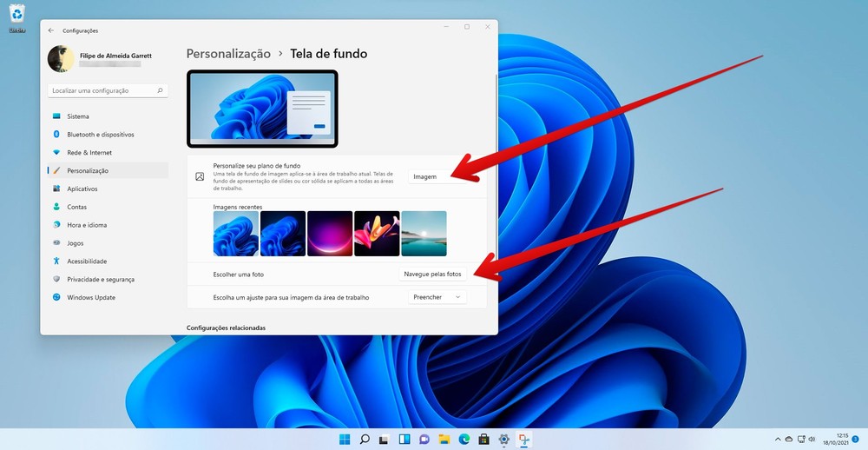Click the Configurações relacionadas heading
Viewport: 868px width, 450px height.
click(x=226, y=328)
